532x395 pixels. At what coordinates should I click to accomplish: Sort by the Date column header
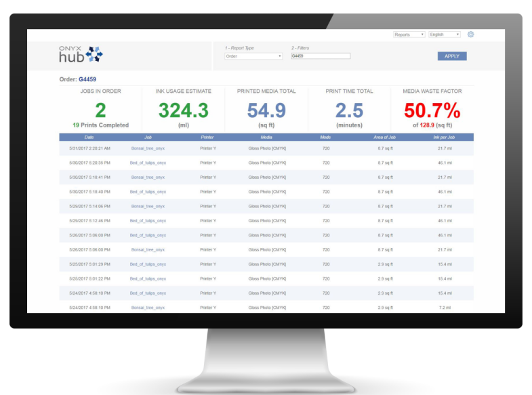(x=89, y=137)
